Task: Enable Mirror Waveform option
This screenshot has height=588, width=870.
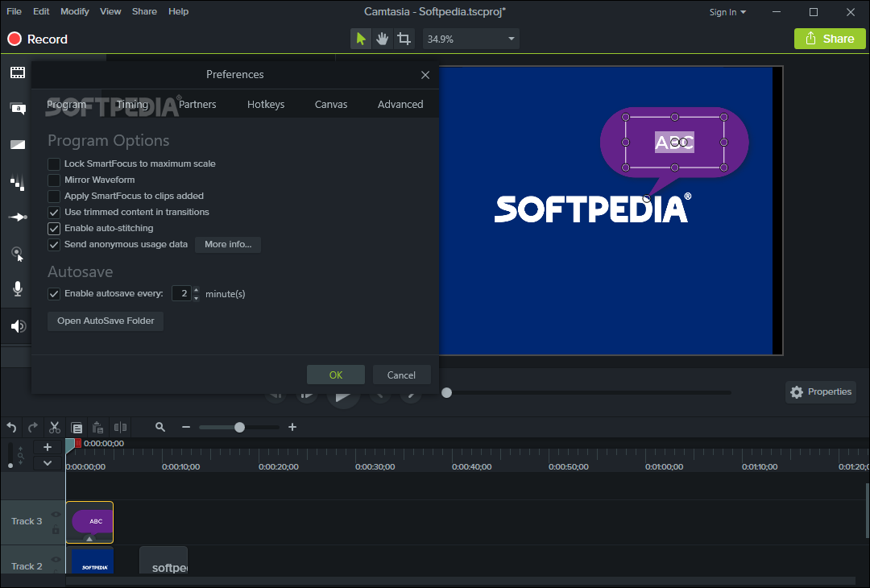Action: tap(54, 180)
